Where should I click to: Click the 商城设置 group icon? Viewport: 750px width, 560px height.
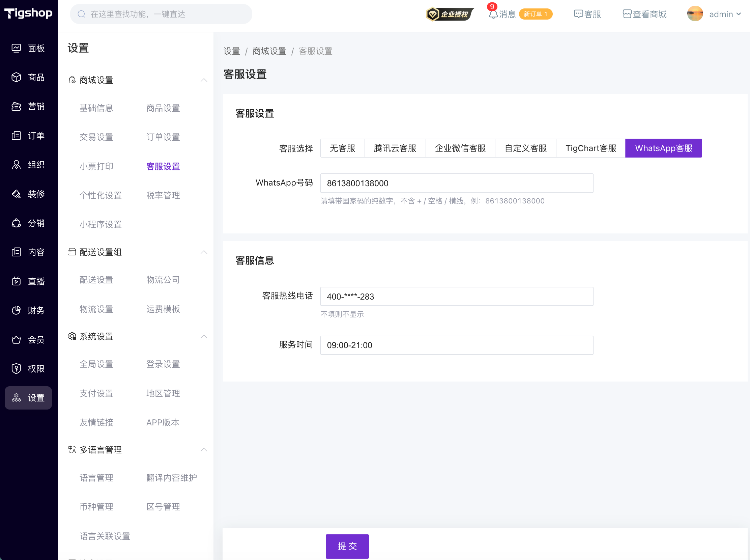(72, 80)
